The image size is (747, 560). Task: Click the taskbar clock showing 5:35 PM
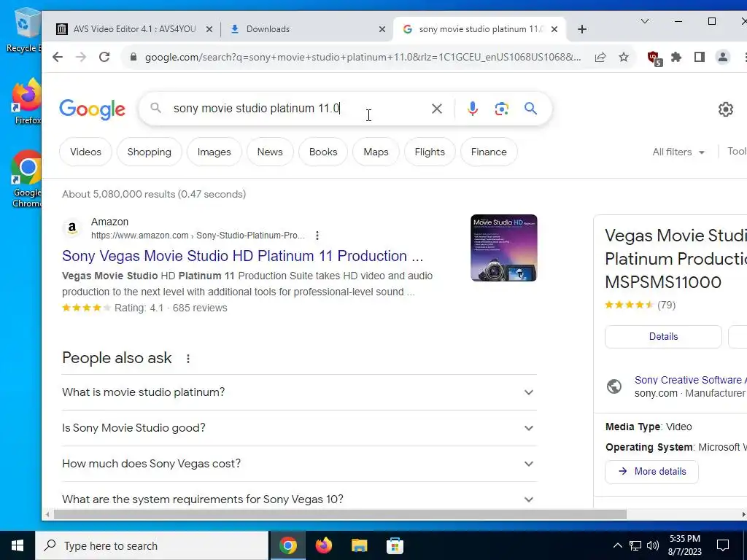[x=685, y=545]
